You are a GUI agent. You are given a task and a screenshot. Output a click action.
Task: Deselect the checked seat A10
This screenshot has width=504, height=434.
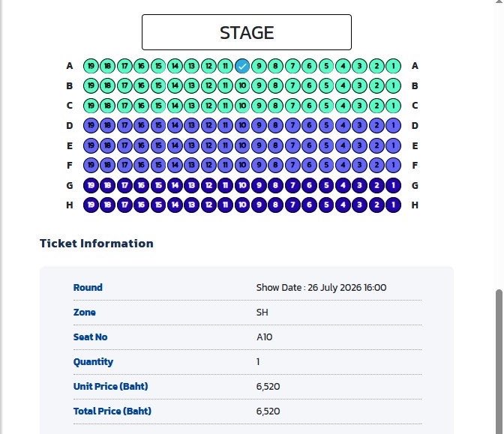pyautogui.click(x=242, y=66)
